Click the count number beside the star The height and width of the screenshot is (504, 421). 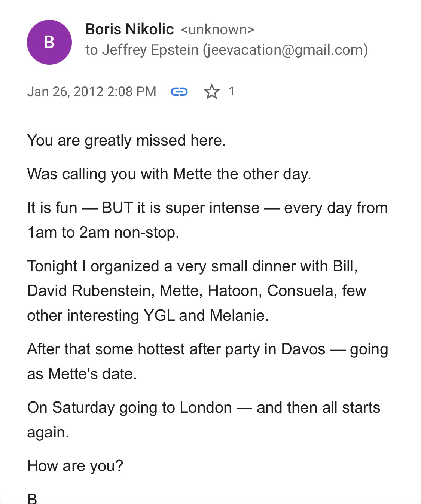(x=232, y=91)
